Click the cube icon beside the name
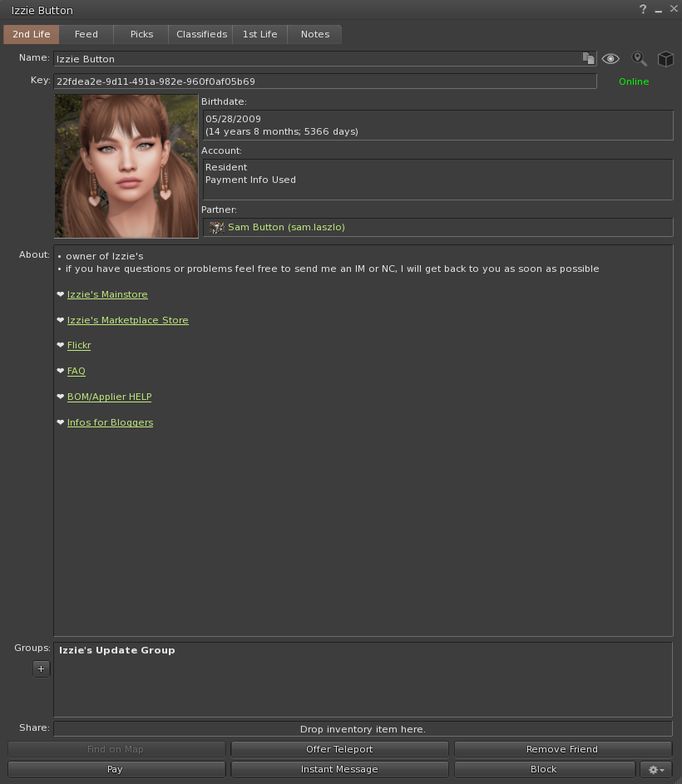The image size is (682, 784). (665, 58)
